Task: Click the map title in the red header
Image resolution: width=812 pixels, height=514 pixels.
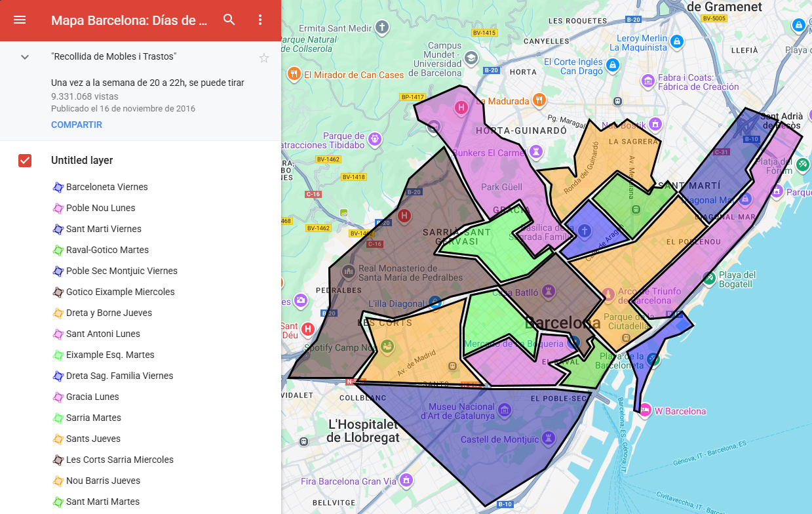Action: tap(129, 20)
